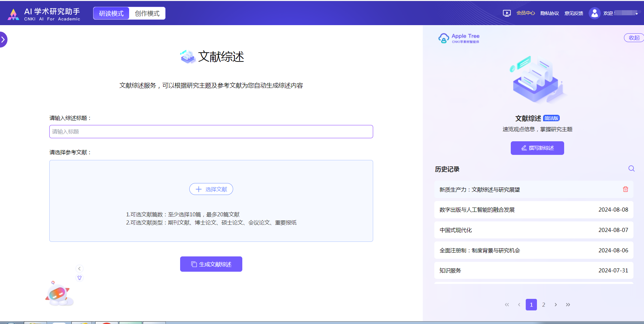Click the Apple Tree logo

click(x=459, y=38)
